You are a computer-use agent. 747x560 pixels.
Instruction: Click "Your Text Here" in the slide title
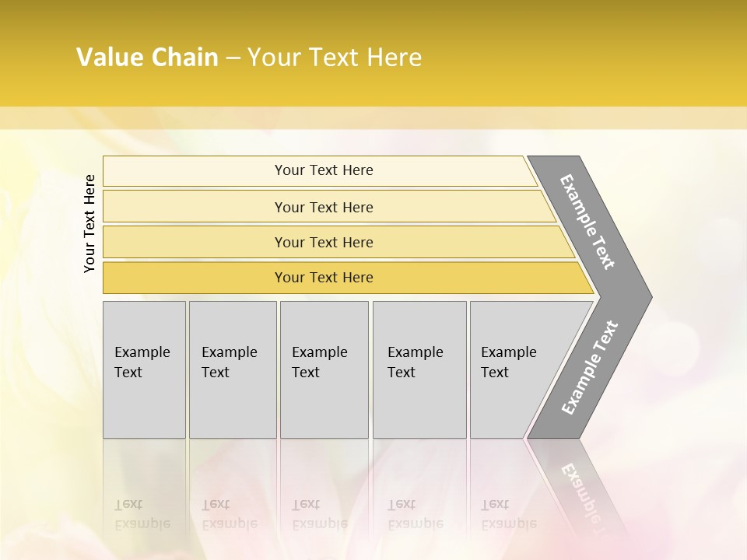[335, 58]
